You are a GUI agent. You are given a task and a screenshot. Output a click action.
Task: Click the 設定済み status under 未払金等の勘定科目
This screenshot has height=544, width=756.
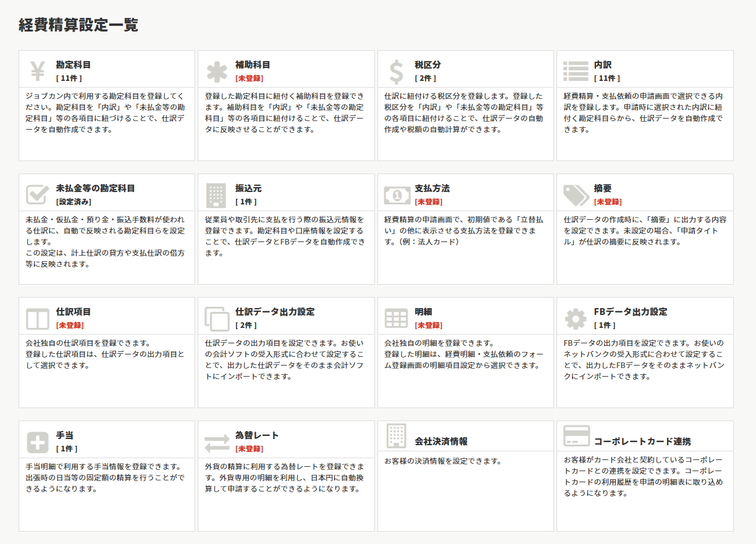point(73,202)
